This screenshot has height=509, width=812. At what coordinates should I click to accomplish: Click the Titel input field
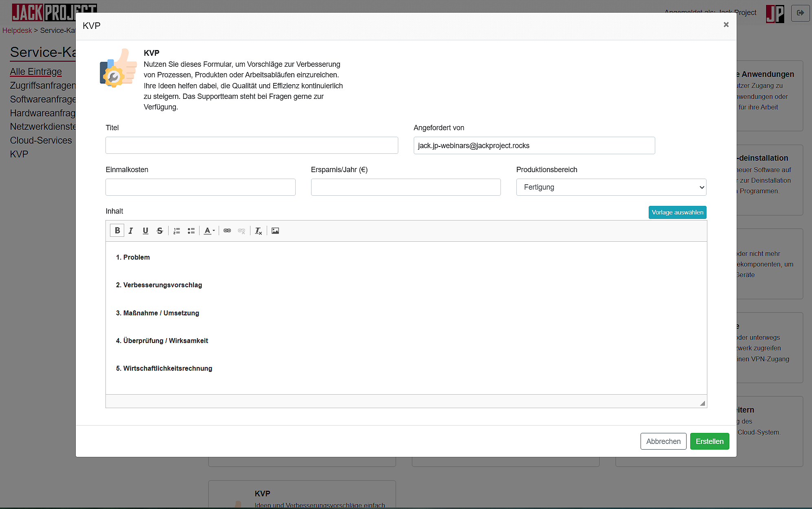(252, 145)
